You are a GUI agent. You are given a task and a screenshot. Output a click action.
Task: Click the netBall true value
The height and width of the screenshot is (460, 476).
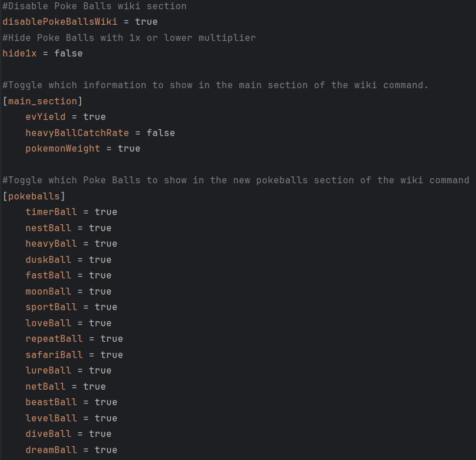94,386
